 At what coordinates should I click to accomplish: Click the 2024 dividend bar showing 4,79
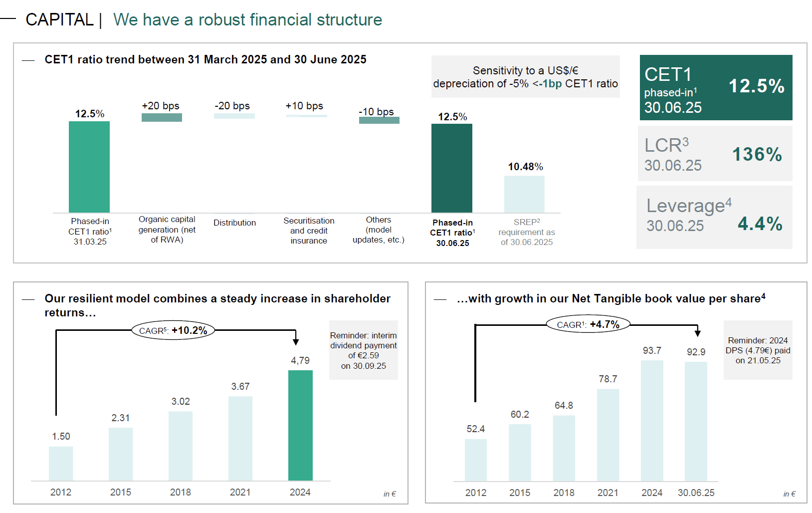[299, 424]
